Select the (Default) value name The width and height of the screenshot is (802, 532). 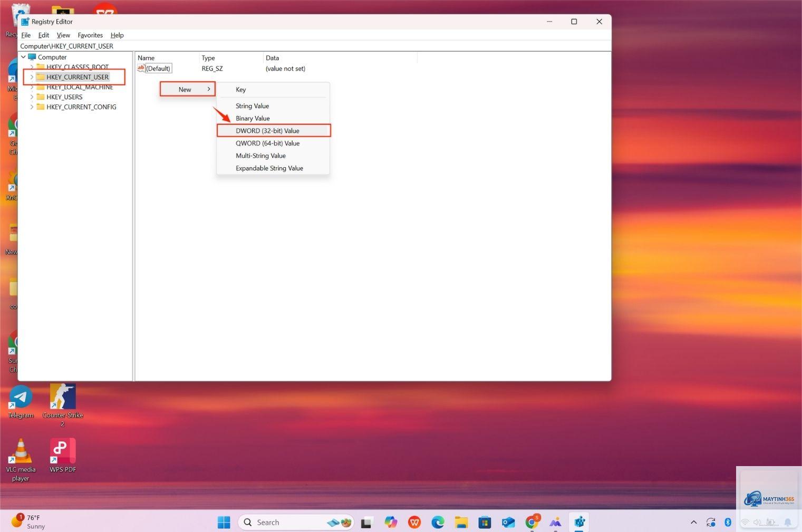(x=158, y=69)
